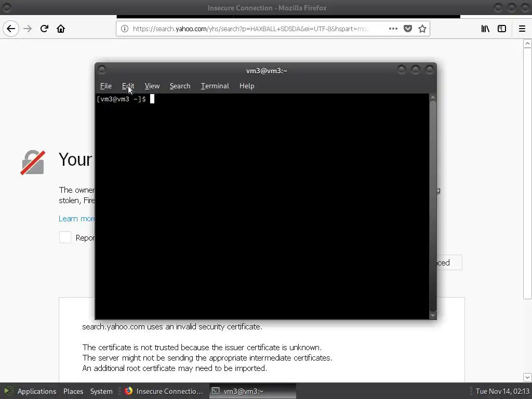Click 'An additional root certificate' line

pyautogui.click(x=175, y=368)
